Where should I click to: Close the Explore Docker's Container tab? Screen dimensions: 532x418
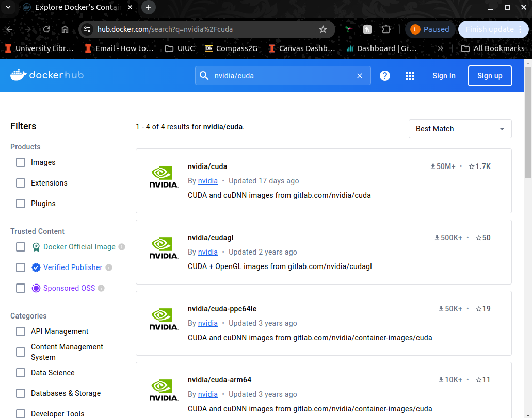click(130, 7)
